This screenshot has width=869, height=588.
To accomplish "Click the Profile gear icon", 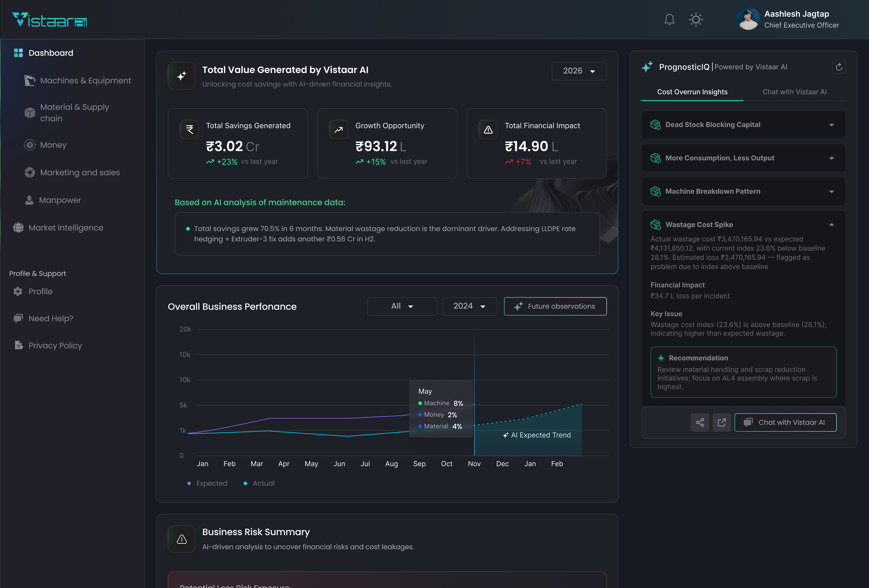I will tap(18, 291).
